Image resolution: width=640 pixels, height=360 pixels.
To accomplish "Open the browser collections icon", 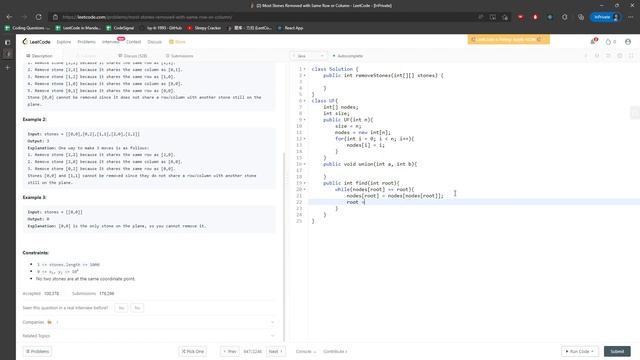I will 581,17.
